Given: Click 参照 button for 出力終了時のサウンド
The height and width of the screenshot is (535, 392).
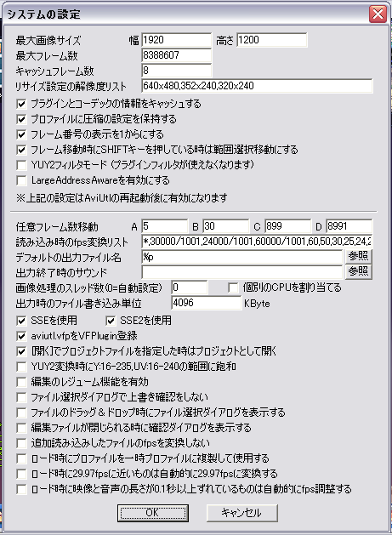Looking at the screenshot, I should tap(358, 271).
